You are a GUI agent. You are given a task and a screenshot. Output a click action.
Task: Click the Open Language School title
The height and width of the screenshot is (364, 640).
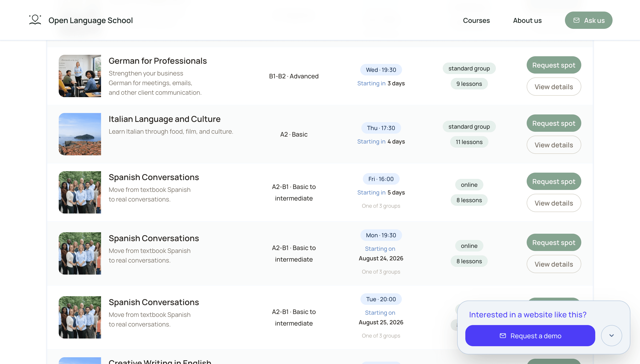[x=90, y=20]
